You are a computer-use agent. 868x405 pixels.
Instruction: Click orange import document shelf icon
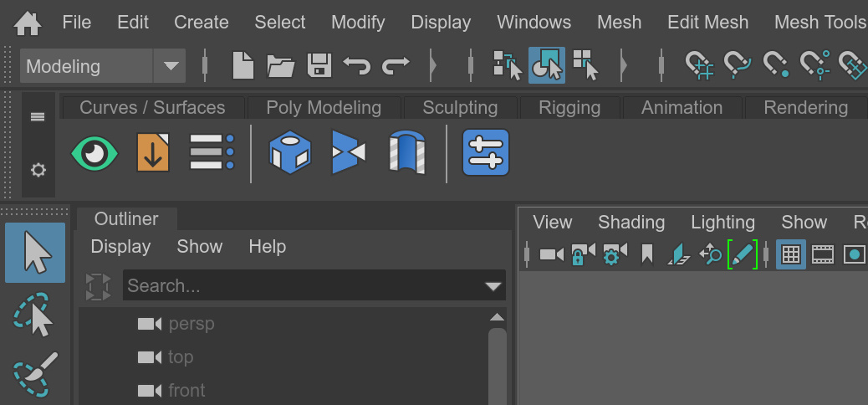point(153,152)
